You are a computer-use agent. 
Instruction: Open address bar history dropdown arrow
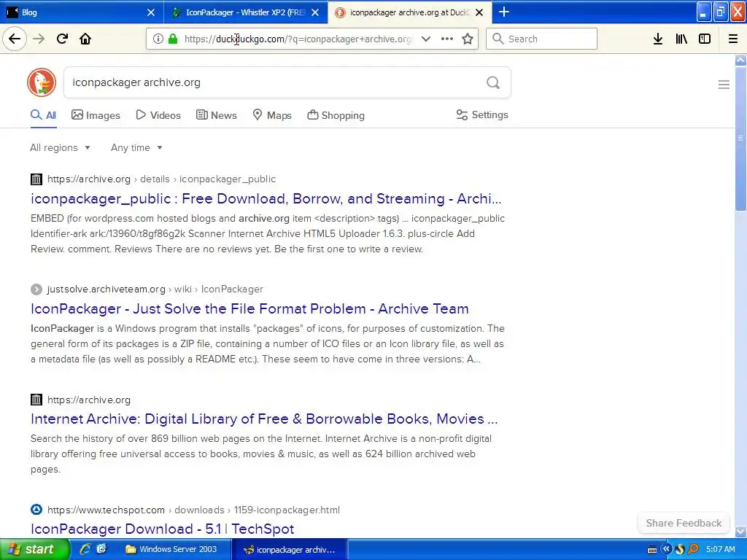pyautogui.click(x=426, y=39)
